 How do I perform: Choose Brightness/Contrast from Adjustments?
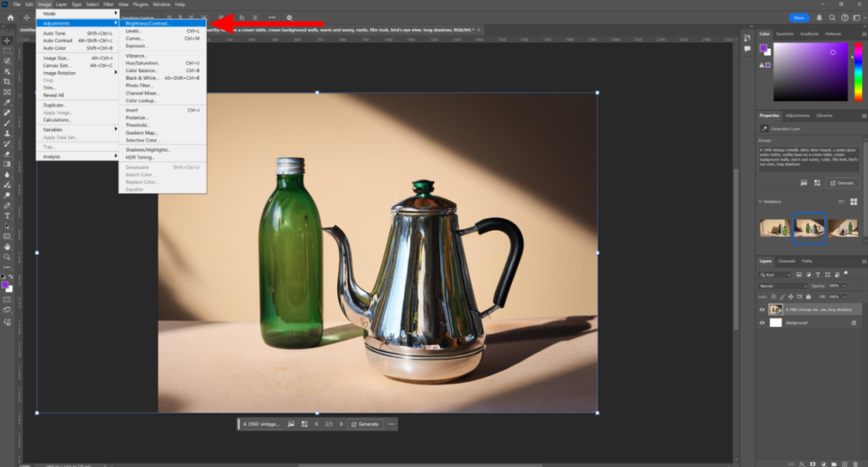point(163,23)
